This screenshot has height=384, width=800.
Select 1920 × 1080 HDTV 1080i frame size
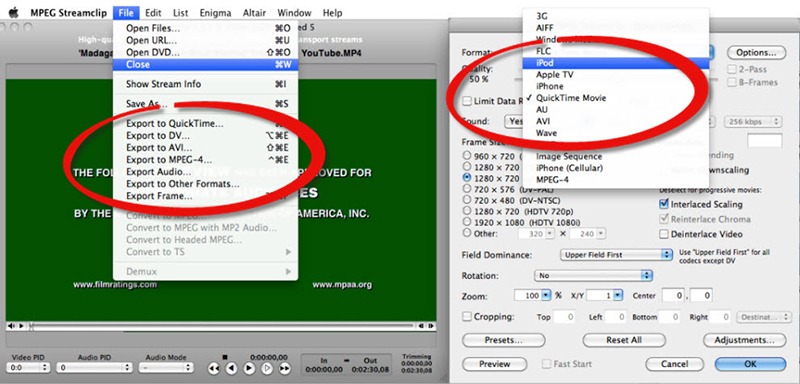click(x=466, y=222)
